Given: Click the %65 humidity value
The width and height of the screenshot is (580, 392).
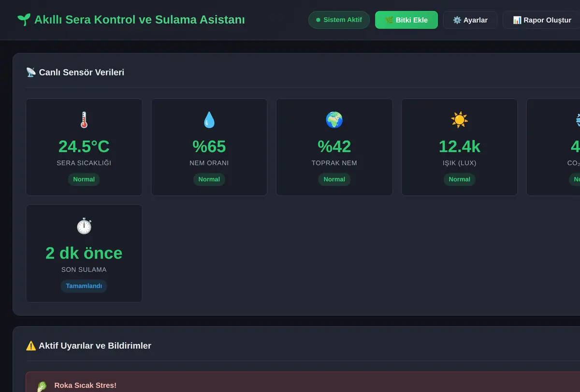Looking at the screenshot, I should pos(209,146).
